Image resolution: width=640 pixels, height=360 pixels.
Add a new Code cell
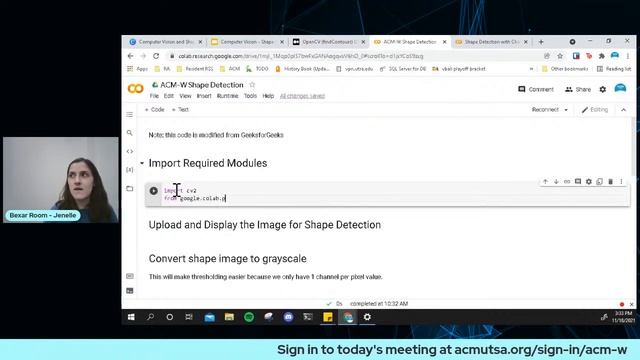(155, 110)
